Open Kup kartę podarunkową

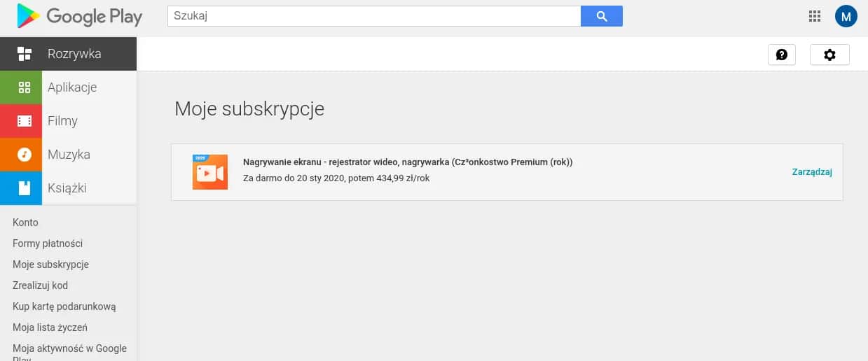[x=64, y=306]
